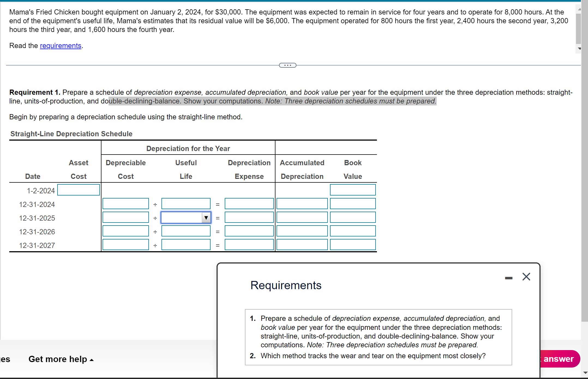Click Asset Cost field for 1-2-2024
Image resolution: width=588 pixels, height=379 pixels.
pos(79,190)
